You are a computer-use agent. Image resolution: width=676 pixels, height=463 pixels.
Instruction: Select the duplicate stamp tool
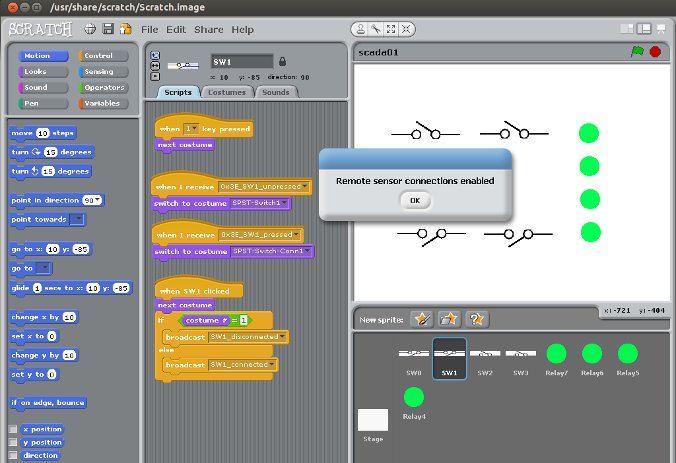pyautogui.click(x=360, y=29)
